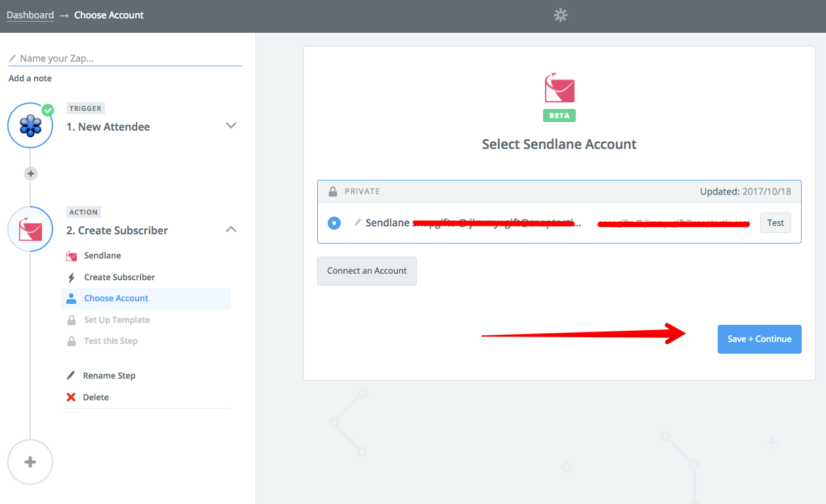
Task: Select the PRIVATE label text
Action: click(362, 192)
